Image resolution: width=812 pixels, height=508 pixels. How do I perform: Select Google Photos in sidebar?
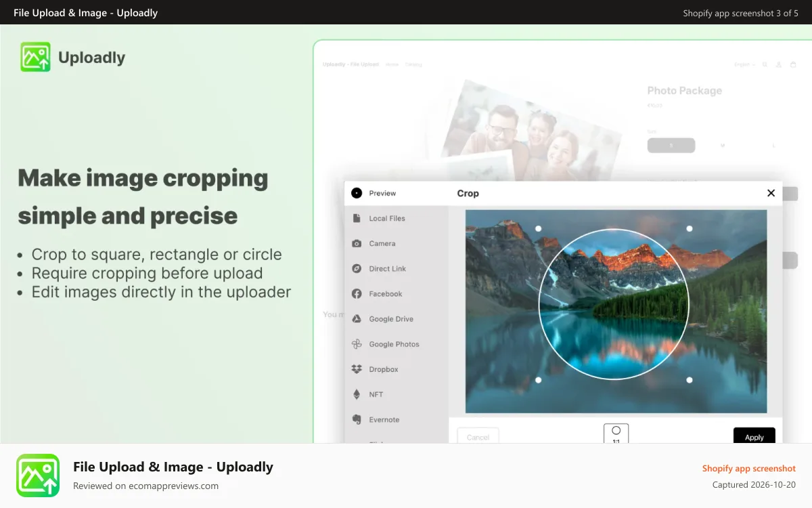coord(396,344)
